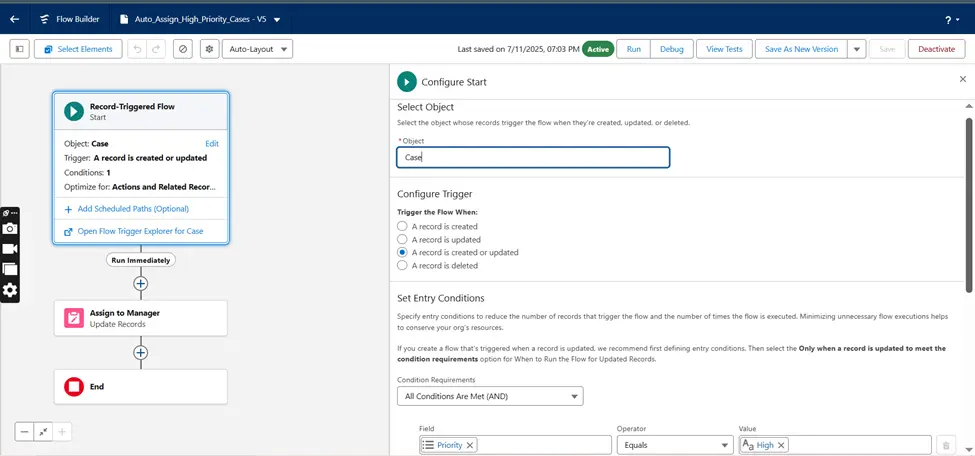
Task: Click the Edit link on Start element
Action: [212, 144]
